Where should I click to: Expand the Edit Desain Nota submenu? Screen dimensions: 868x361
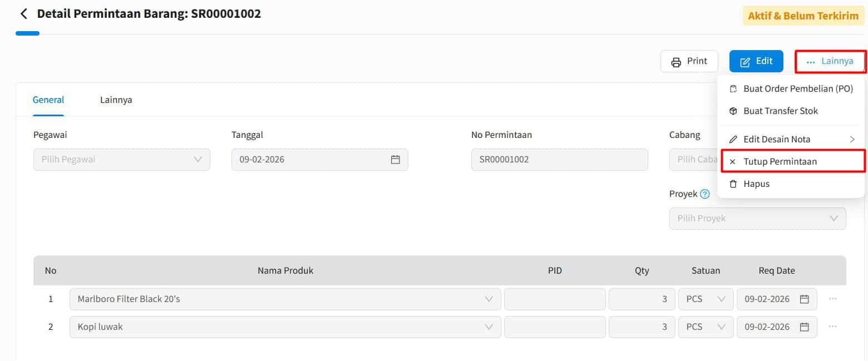tap(791, 139)
